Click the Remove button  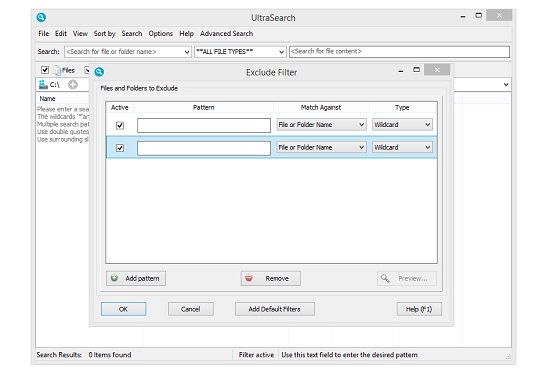pyautogui.click(x=270, y=278)
